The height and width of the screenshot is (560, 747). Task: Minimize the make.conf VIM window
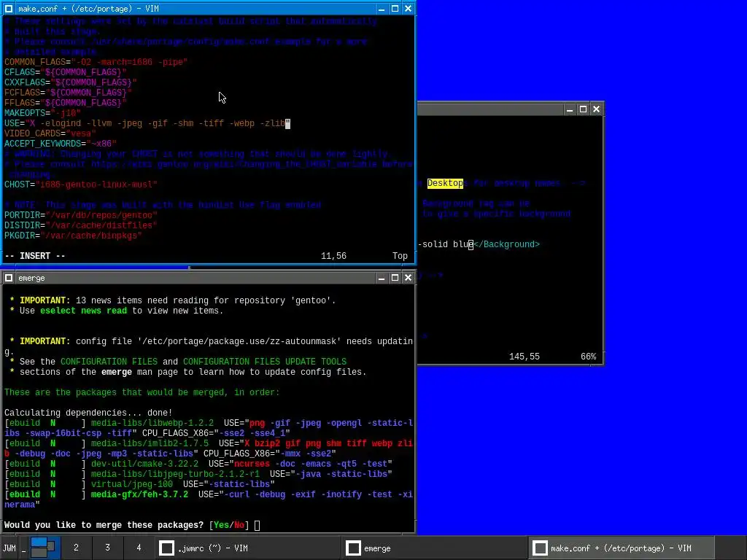[x=381, y=9]
